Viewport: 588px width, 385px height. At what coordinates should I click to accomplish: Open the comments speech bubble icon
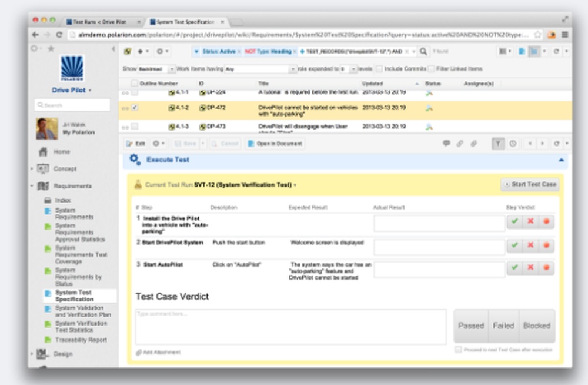(446, 143)
